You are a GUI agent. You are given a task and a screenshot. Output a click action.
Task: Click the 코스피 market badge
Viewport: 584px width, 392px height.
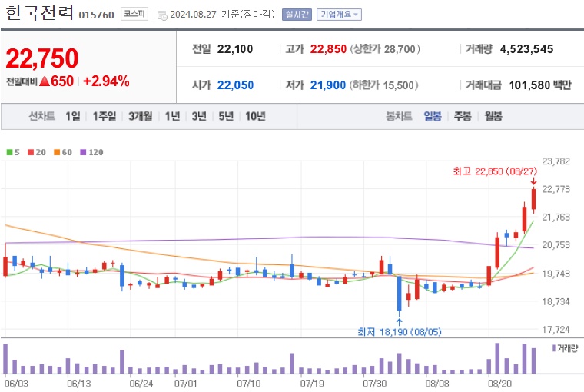(x=134, y=14)
